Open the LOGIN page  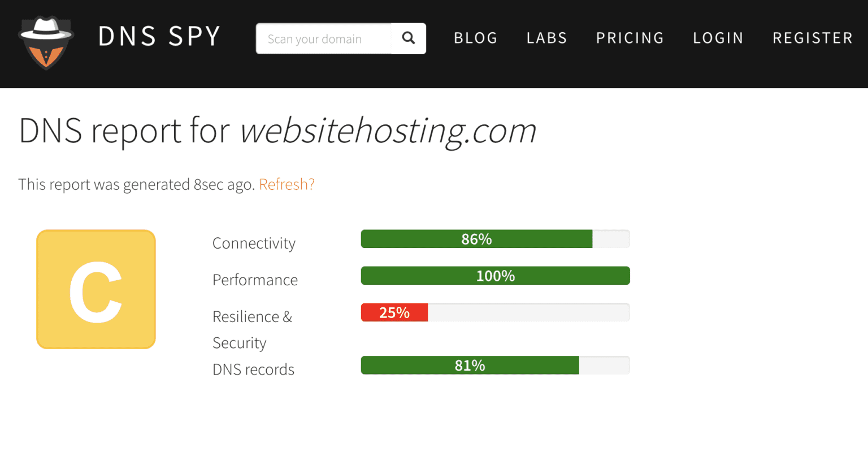coord(718,38)
